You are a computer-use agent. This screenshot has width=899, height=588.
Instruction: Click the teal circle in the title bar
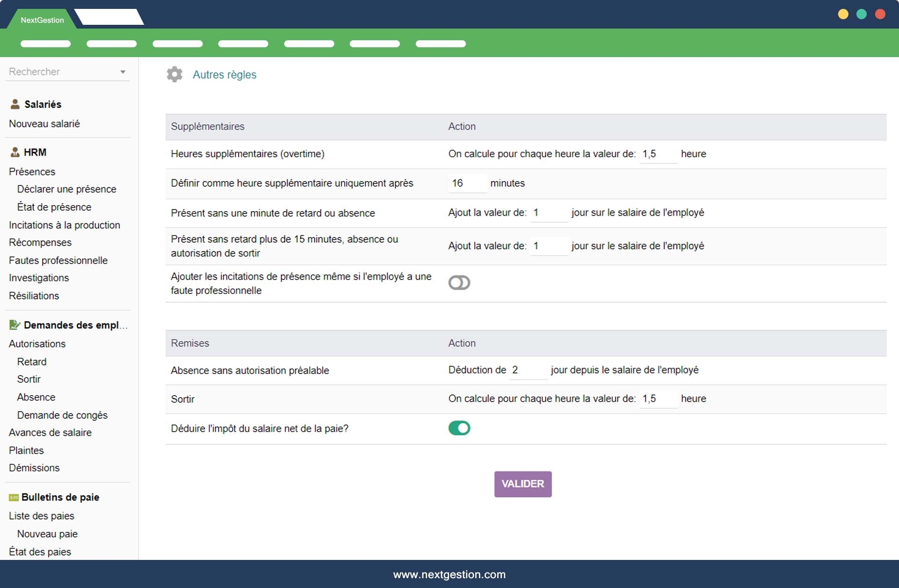click(x=861, y=14)
